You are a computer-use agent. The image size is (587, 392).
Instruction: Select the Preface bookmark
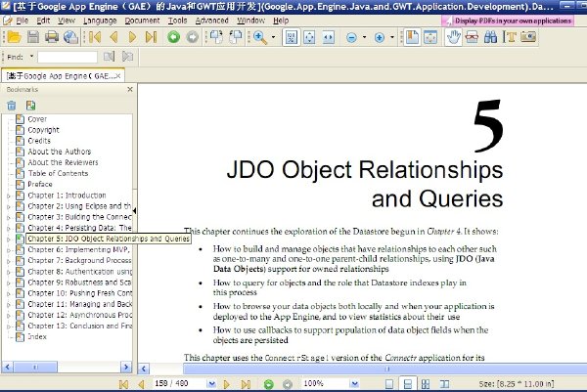pos(40,184)
